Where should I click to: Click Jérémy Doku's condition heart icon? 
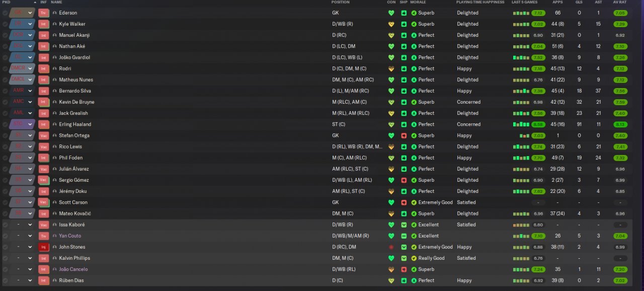(391, 191)
